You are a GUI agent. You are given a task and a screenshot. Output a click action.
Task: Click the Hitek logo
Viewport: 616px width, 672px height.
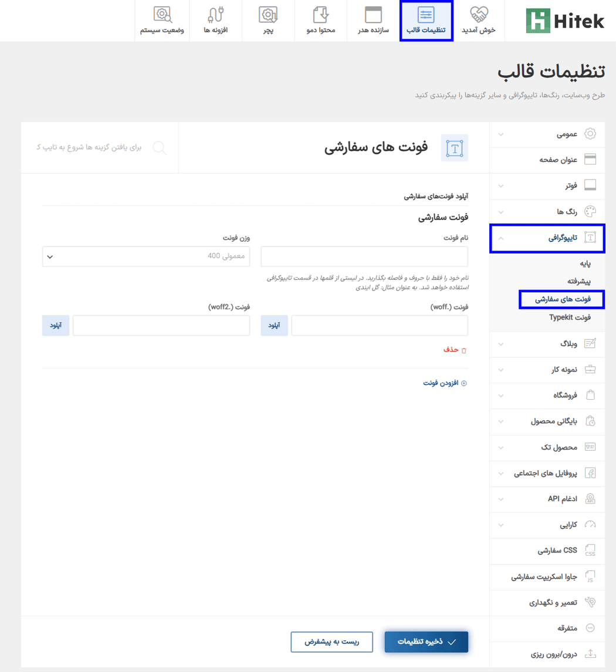point(564,21)
